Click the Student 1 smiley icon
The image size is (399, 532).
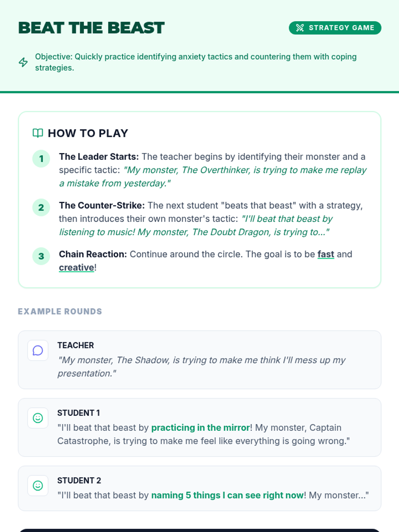click(x=38, y=418)
